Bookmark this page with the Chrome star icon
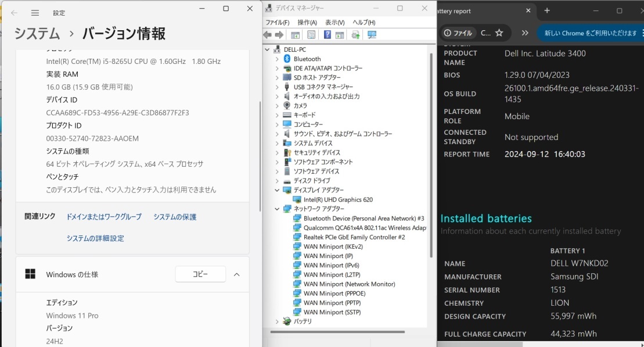This screenshot has width=644, height=347. point(499,33)
